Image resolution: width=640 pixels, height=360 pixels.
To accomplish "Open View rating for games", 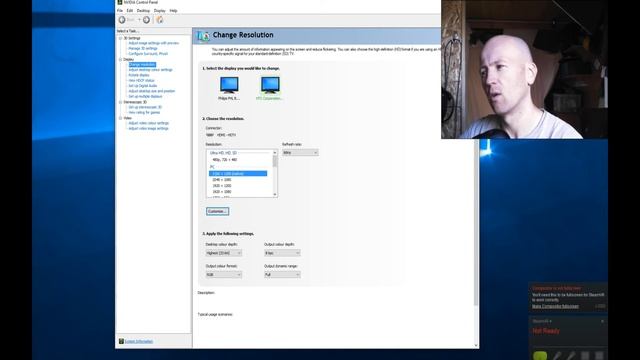I will pyautogui.click(x=144, y=112).
